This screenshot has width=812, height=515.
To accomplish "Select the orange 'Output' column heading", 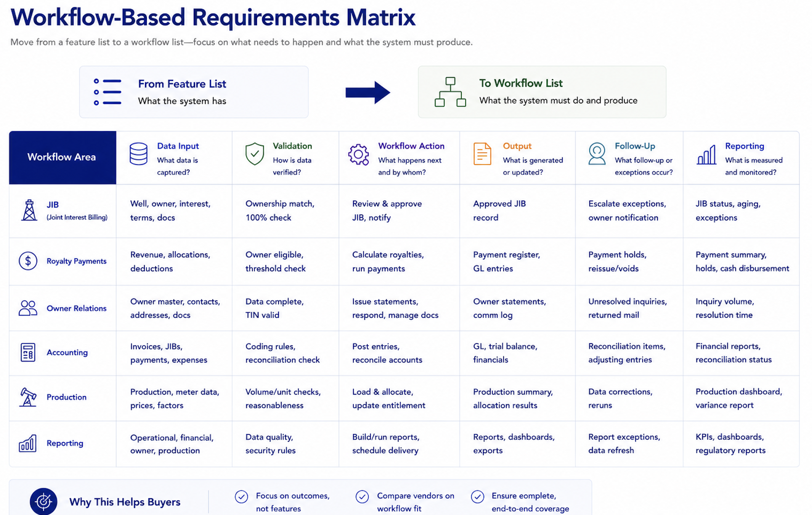I will (517, 146).
